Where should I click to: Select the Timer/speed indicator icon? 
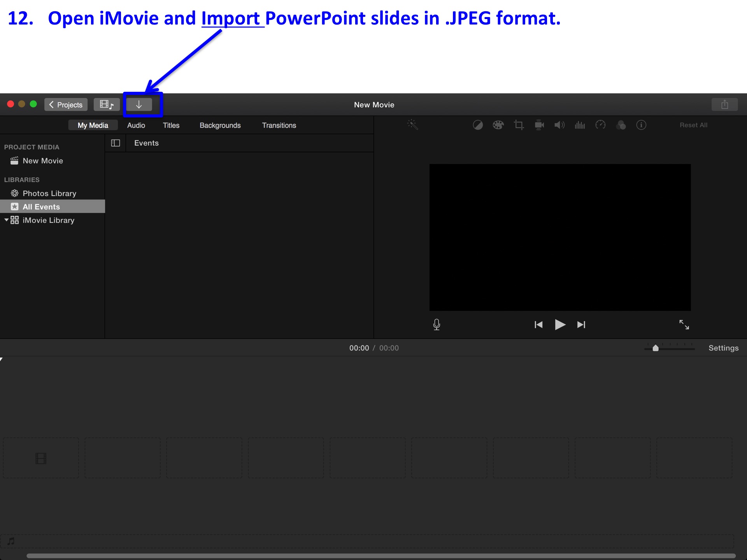tap(600, 125)
